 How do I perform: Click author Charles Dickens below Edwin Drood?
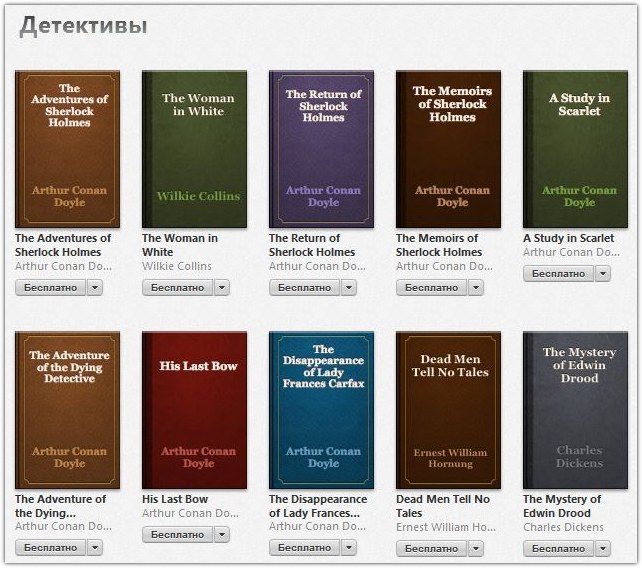[563, 527]
